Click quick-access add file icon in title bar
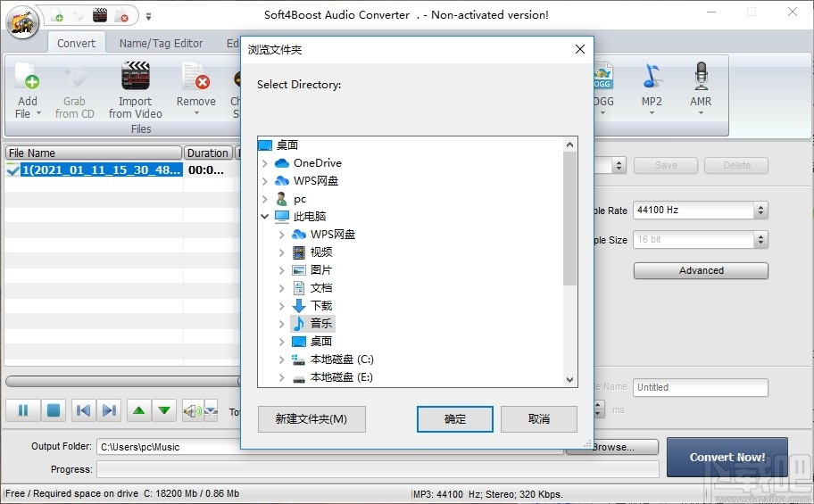Viewport: 814px width, 504px height. click(x=56, y=15)
